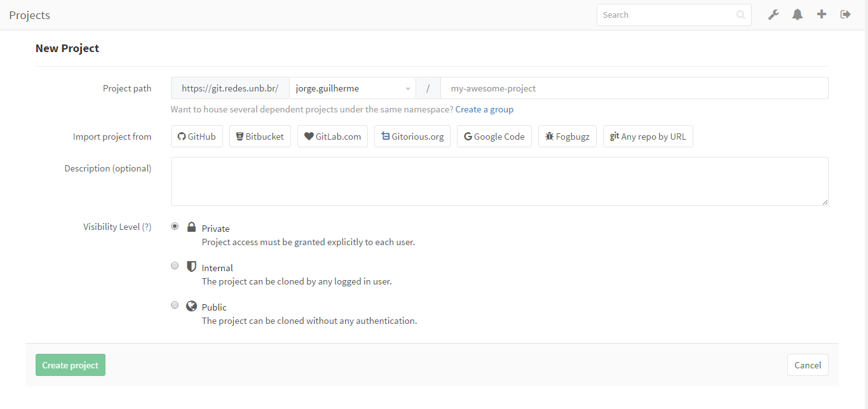
Task: Select the Private visibility radio button
Action: pyautogui.click(x=175, y=227)
